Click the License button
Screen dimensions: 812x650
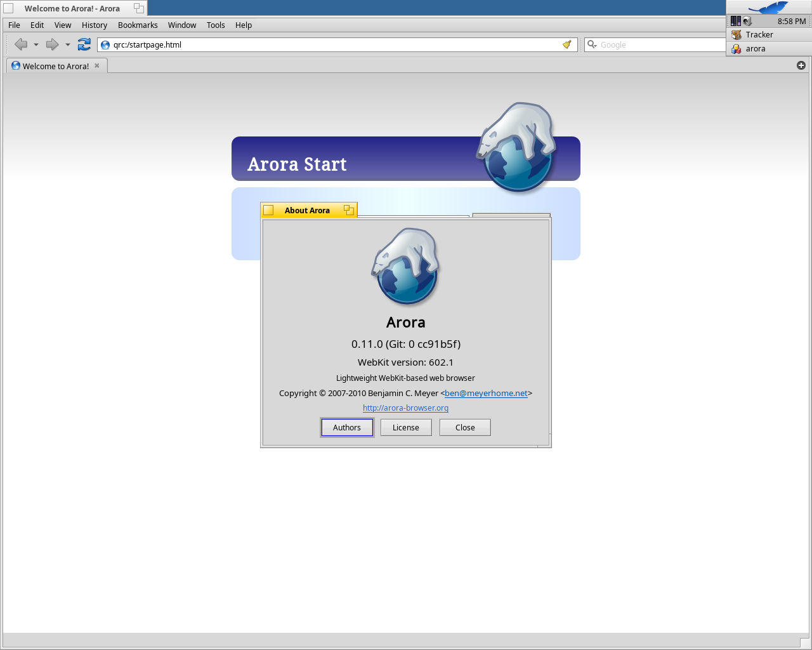(406, 427)
